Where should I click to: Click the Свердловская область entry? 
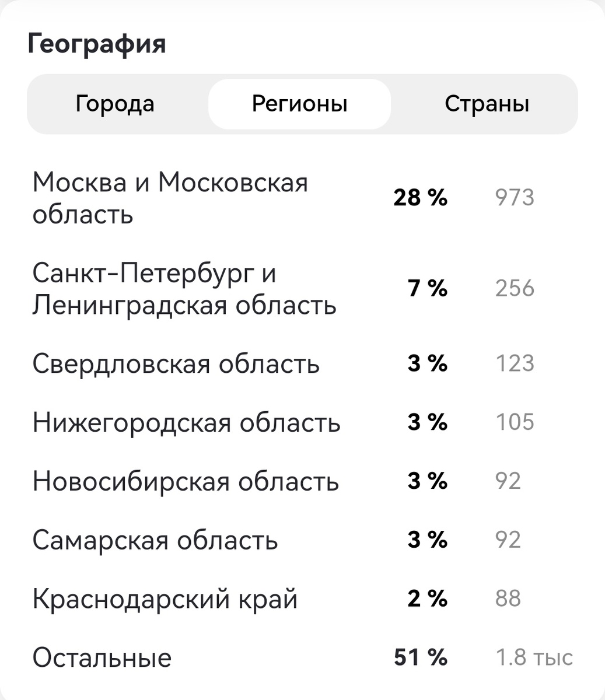point(178,363)
